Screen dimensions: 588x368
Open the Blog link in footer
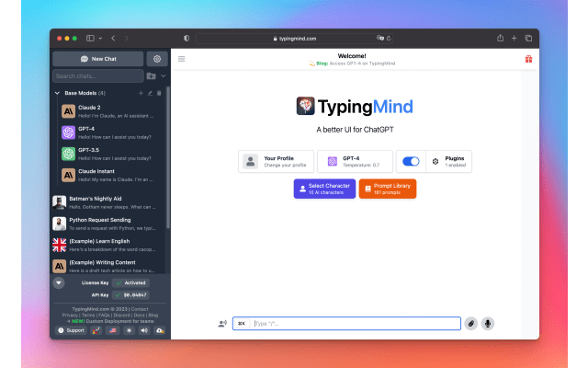click(153, 315)
